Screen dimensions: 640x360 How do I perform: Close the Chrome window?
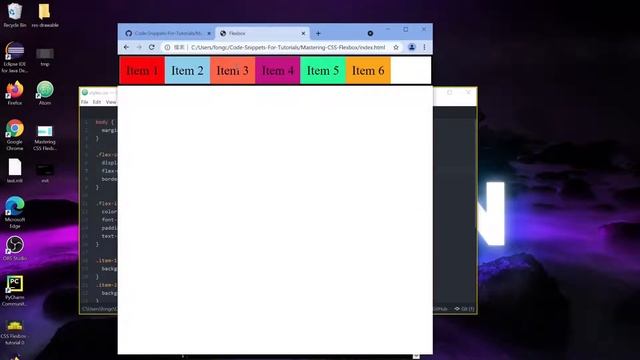(424, 29)
